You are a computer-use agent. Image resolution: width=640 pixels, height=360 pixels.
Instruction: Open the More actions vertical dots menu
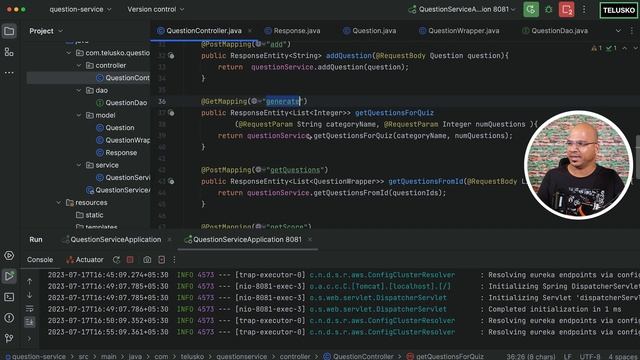click(x=584, y=9)
